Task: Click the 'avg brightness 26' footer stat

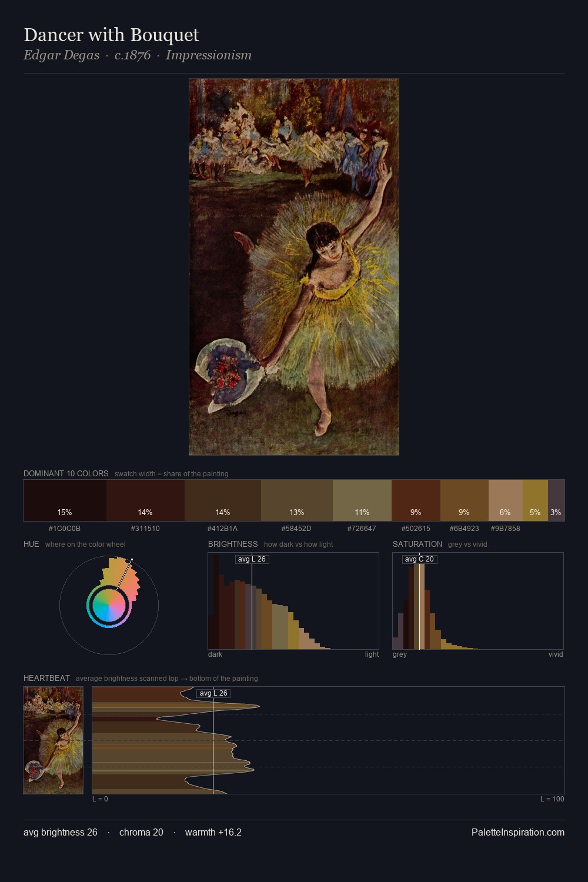Action: [61, 832]
